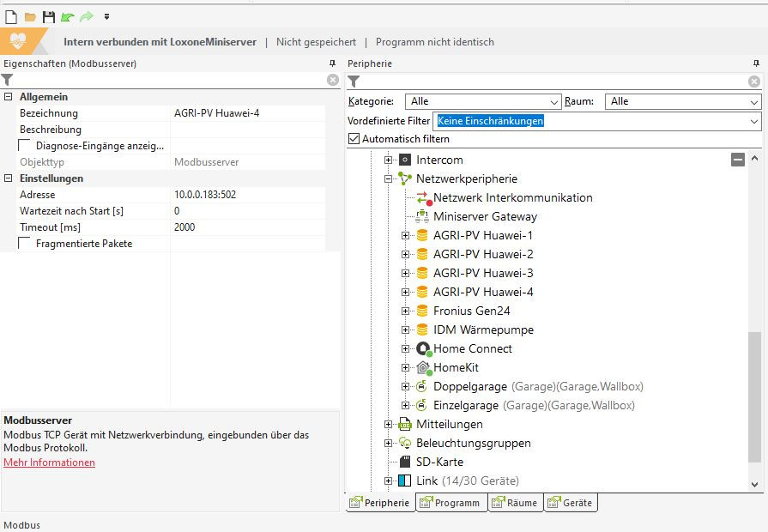Expand the Fronius Gen24 tree node
This screenshot has height=532, width=768.
[406, 311]
